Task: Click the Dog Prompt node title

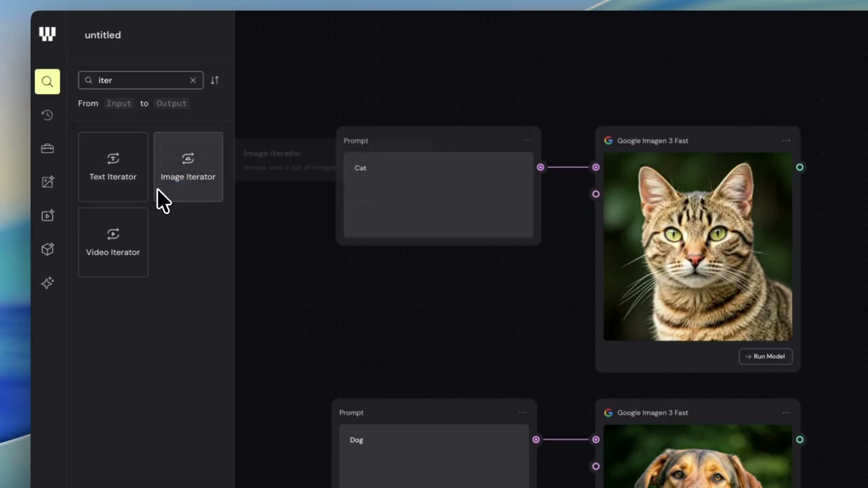Action: 351,412
